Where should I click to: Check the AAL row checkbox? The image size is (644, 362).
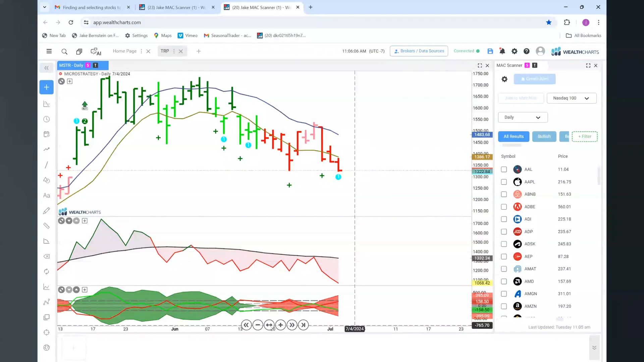504,170
